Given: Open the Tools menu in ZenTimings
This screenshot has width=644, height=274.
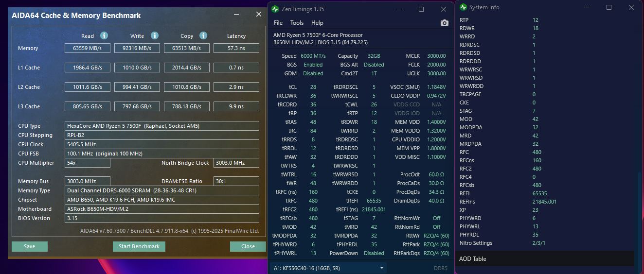Looking at the screenshot, I should point(297,23).
